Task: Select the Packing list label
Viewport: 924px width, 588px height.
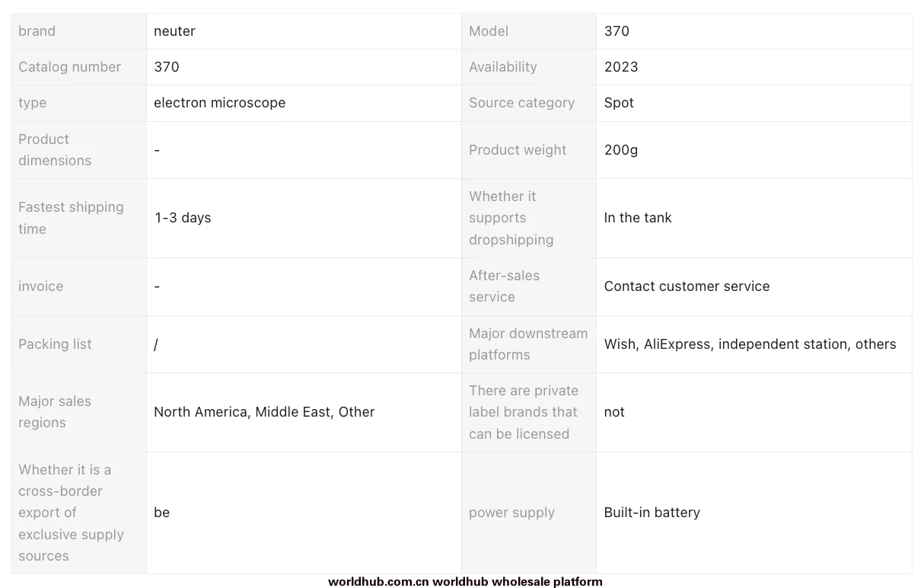Action: 55,344
